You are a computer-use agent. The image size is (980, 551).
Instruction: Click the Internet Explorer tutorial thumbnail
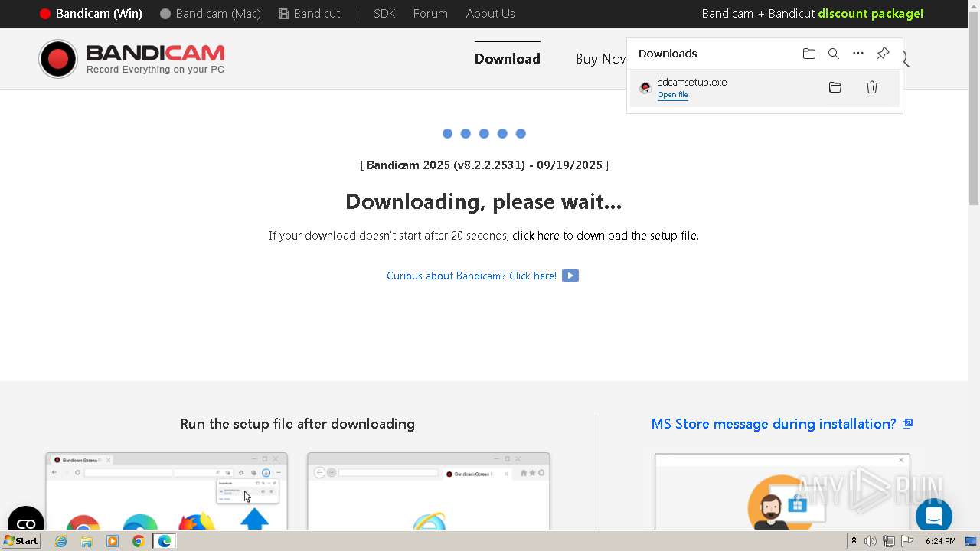(429, 491)
